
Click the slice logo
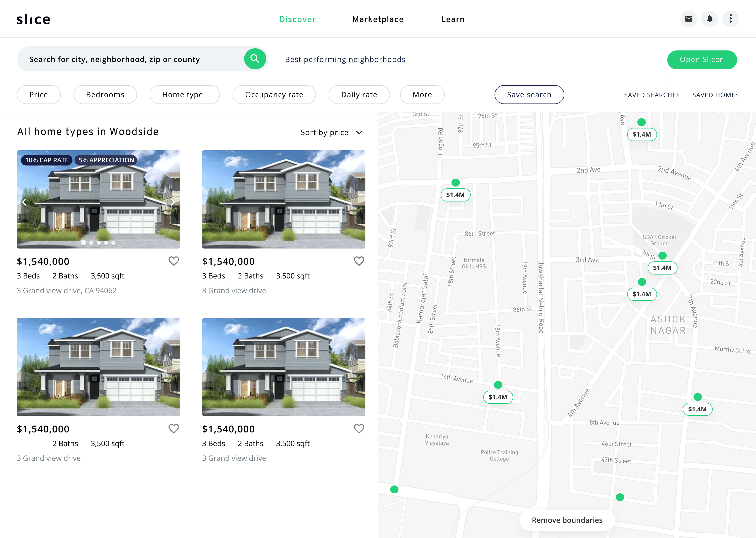(33, 19)
